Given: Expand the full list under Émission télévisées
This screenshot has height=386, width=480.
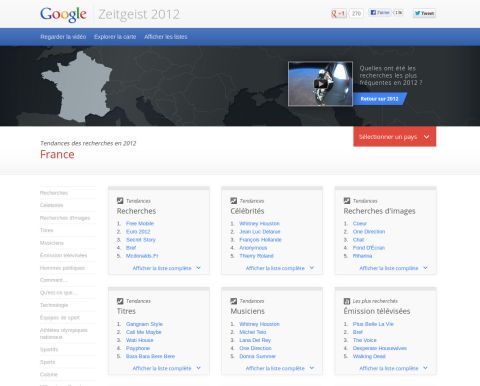Looking at the screenshot, I should [x=393, y=368].
